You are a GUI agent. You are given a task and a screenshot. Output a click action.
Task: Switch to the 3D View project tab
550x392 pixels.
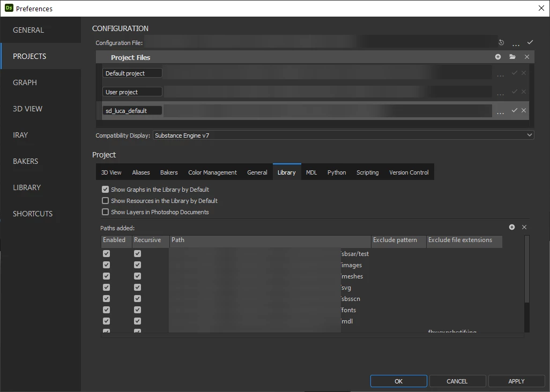[111, 172]
